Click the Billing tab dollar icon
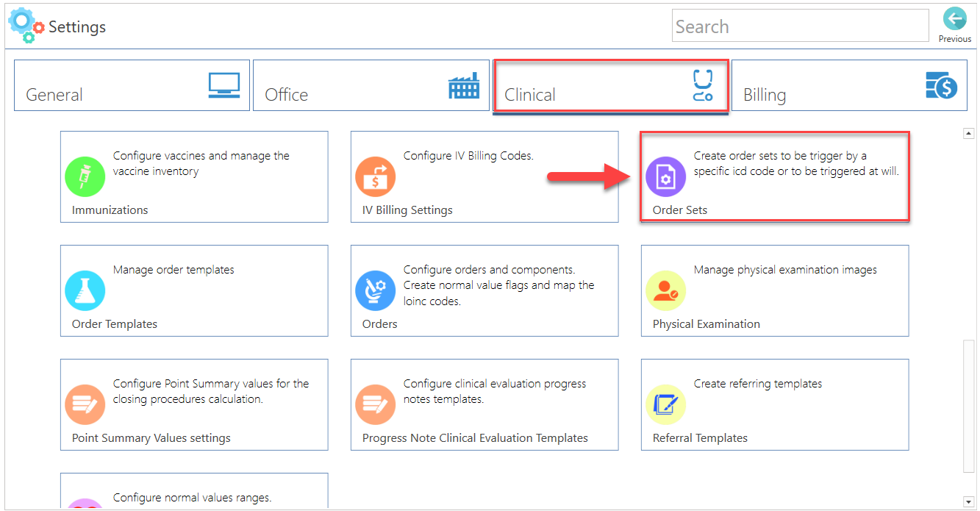The image size is (980, 511). [x=942, y=85]
